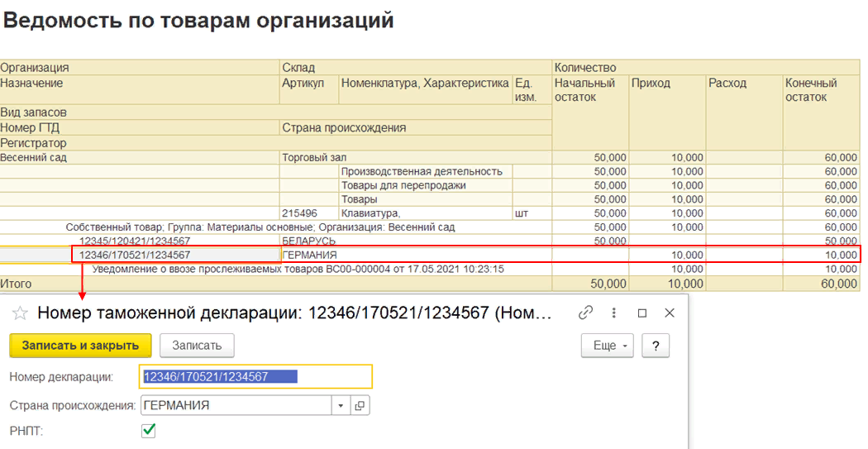
Task: Click the Торговый зал warehouse cell
Action: pos(314,157)
